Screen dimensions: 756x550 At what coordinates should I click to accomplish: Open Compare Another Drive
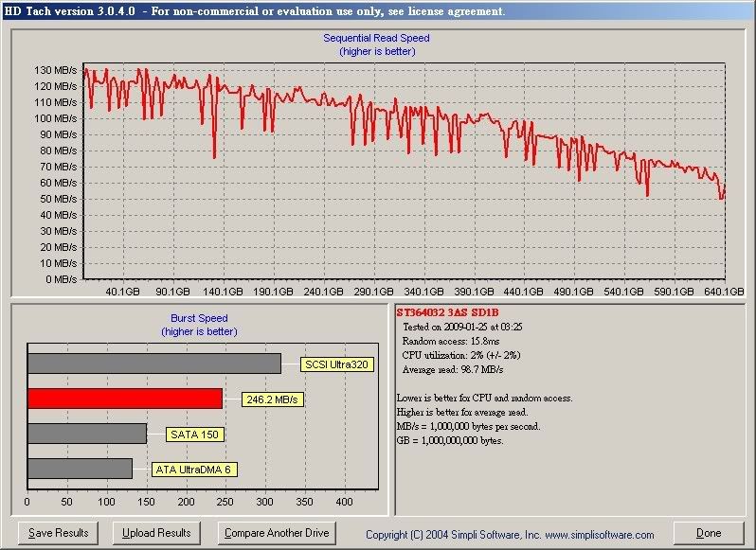coord(277,533)
